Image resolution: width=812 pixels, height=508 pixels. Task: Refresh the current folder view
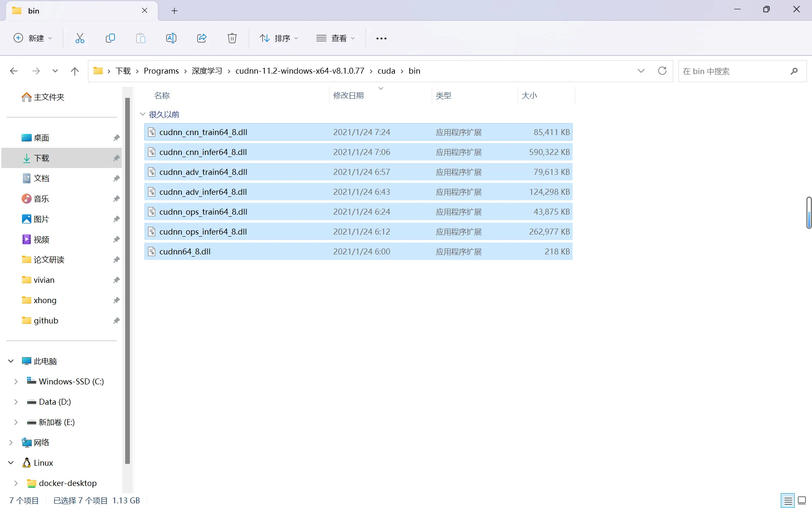(x=662, y=71)
